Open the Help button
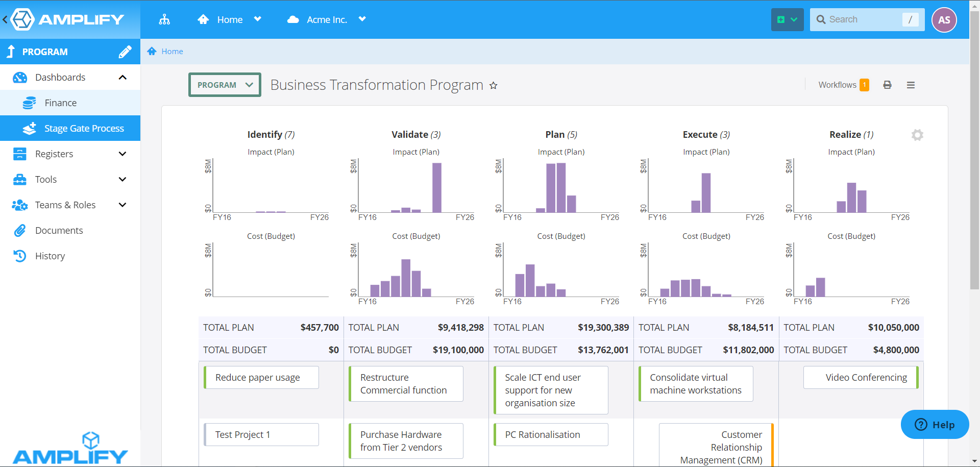This screenshot has height=467, width=980. point(935,425)
